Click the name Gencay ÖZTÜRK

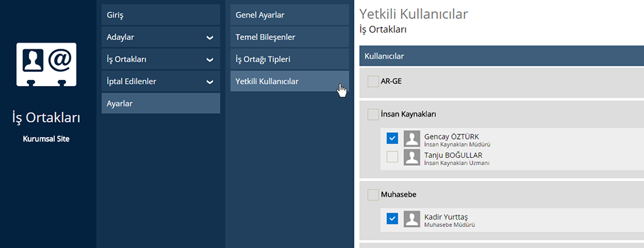point(451,137)
